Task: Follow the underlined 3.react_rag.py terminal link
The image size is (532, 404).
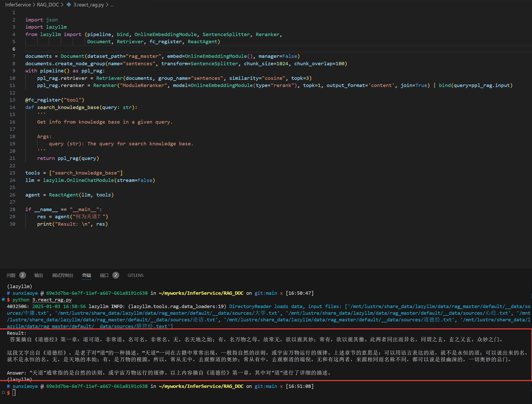Action: [52, 300]
